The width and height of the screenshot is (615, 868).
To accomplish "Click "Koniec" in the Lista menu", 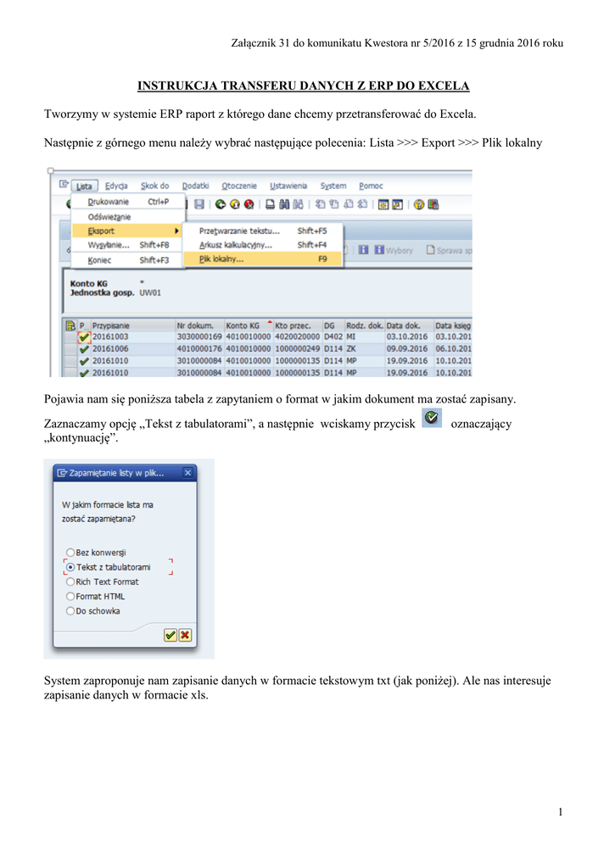I will 100,260.
